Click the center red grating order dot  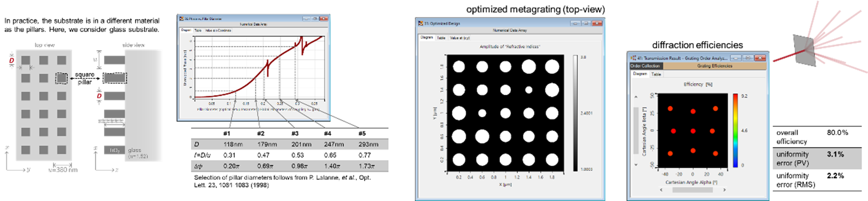click(x=693, y=131)
